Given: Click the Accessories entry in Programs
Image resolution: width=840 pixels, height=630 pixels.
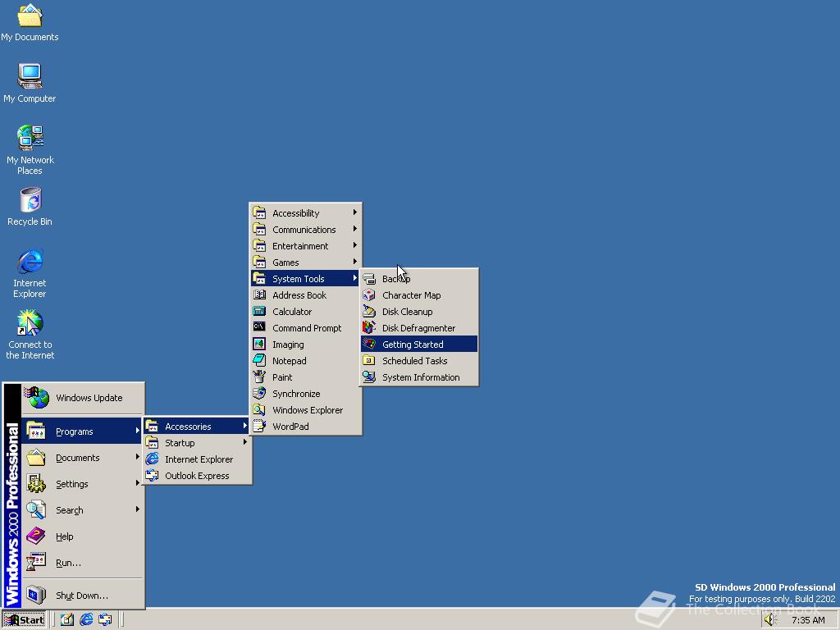Looking at the screenshot, I should (197, 427).
